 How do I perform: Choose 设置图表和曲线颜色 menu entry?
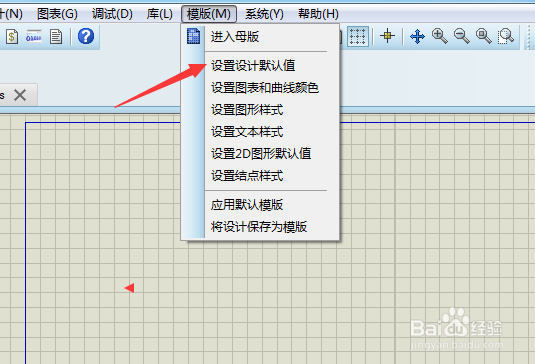[261, 88]
